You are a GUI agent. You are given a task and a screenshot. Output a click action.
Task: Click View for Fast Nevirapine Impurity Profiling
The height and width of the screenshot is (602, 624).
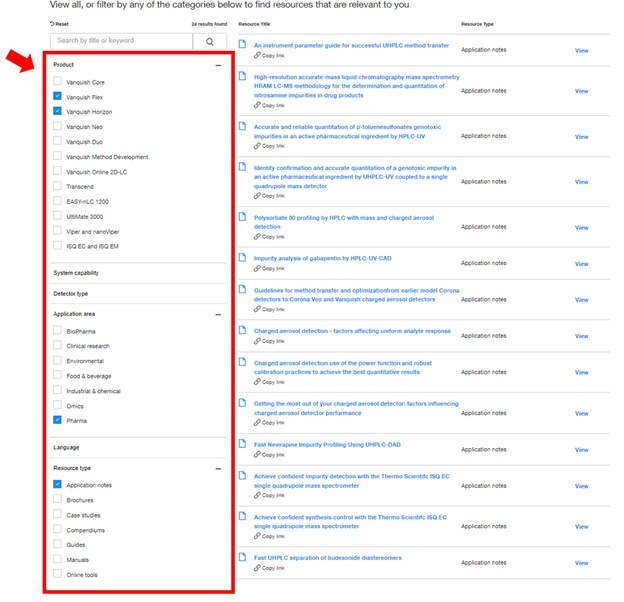tap(581, 450)
